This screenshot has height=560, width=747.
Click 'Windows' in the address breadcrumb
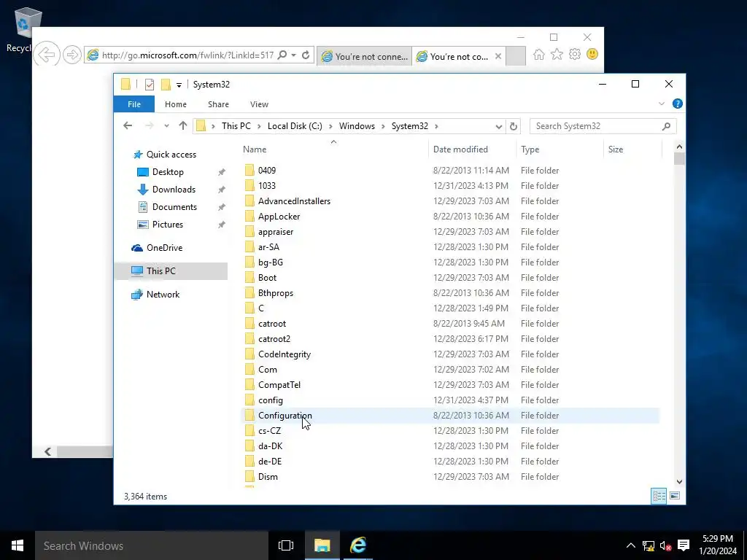coord(357,126)
